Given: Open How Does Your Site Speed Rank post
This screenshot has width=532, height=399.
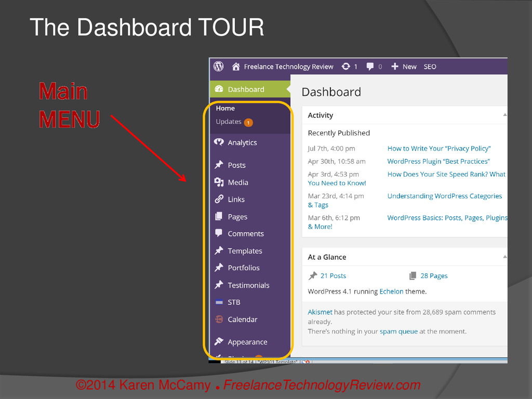Looking at the screenshot, I should [446, 175].
